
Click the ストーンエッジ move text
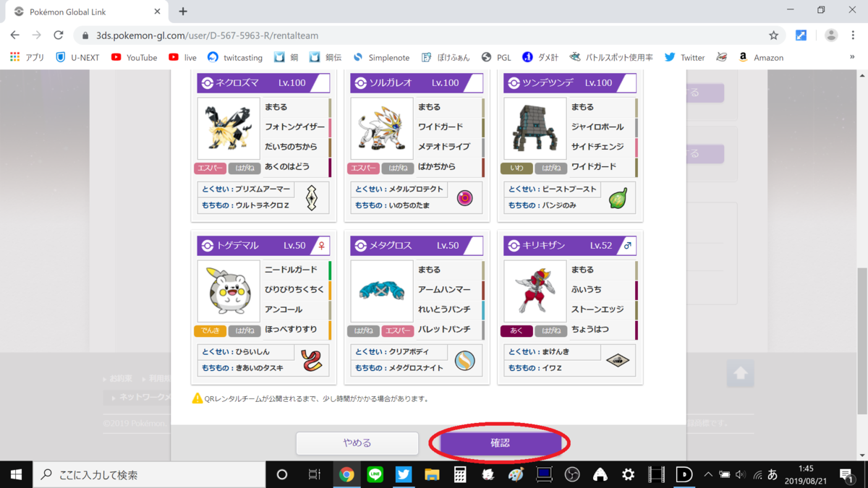pyautogui.click(x=597, y=309)
